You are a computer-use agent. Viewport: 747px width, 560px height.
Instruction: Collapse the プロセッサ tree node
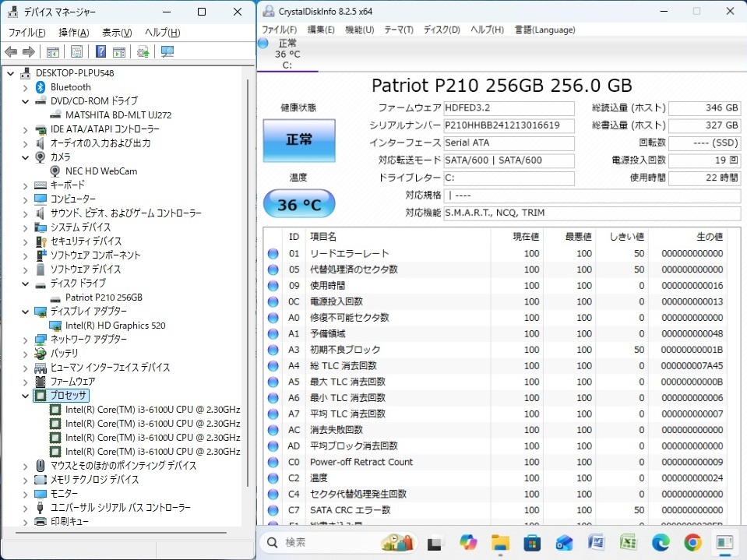(26, 396)
